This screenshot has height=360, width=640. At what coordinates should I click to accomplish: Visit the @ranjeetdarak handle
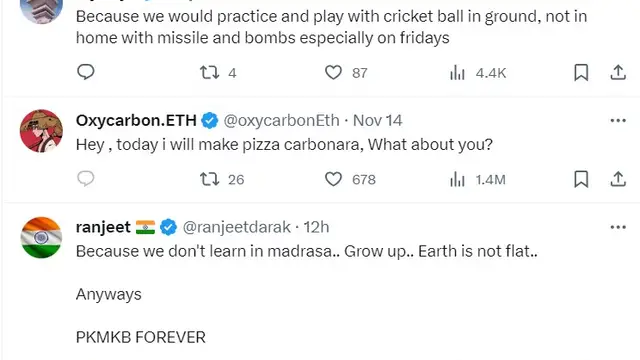237,227
